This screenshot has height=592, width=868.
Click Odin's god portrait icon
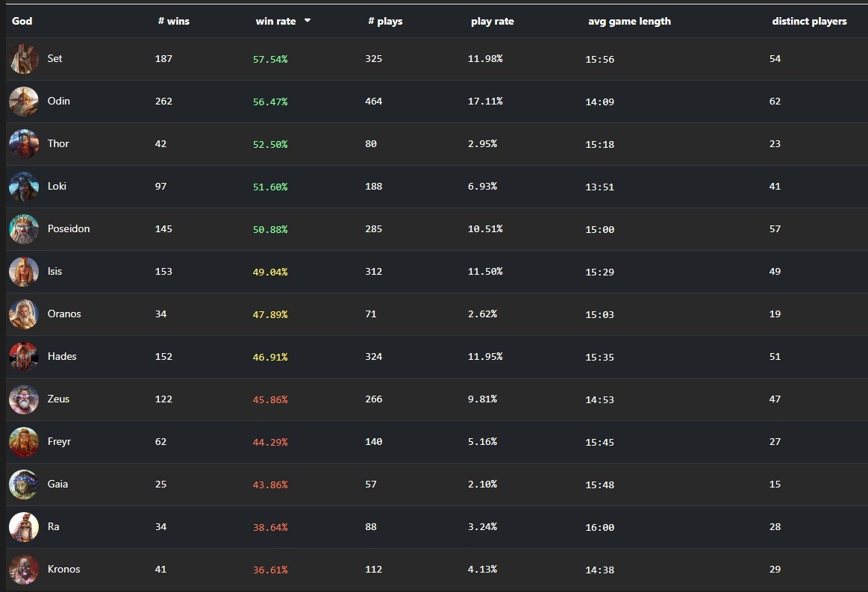pos(24,102)
